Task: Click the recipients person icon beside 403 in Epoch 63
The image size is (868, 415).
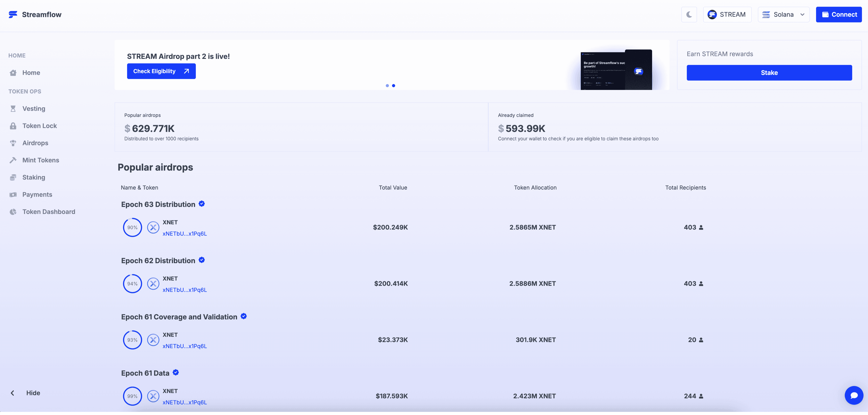Action: click(701, 227)
